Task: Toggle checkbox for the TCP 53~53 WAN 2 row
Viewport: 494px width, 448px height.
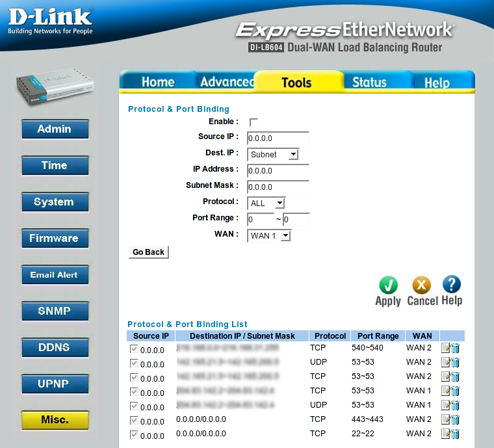Action: coord(134,377)
